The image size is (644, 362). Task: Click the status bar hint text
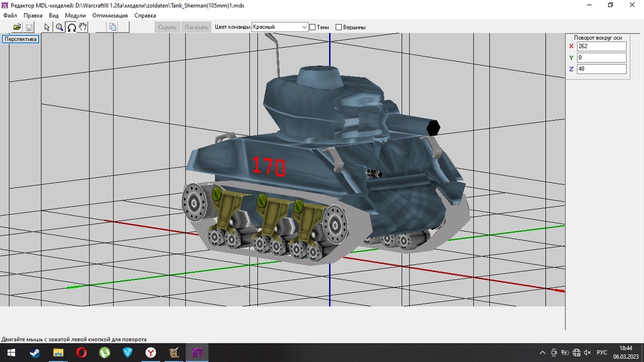tap(74, 339)
